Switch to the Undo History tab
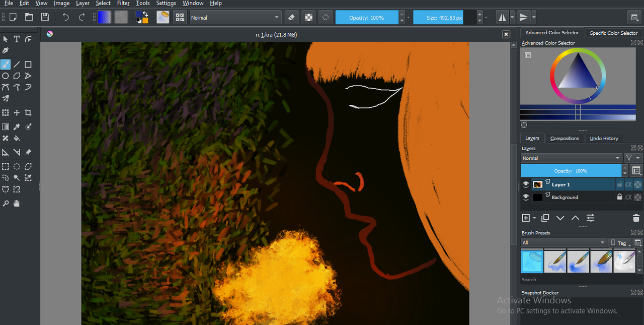Viewport: 644px width, 325px height. [x=604, y=139]
